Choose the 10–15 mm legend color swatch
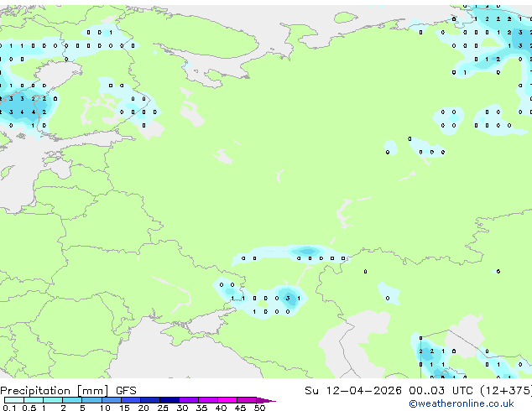Screen dimensions: 532x411 point(111,400)
